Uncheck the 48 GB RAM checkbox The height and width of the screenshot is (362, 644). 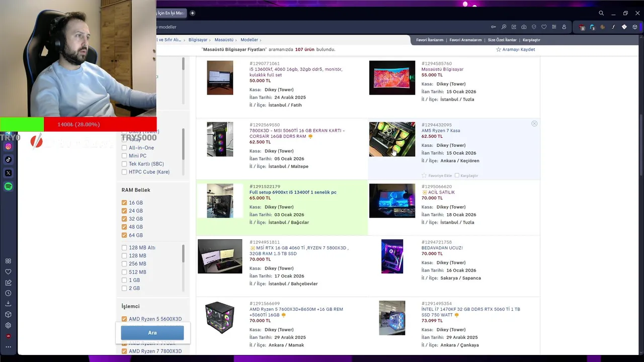(x=124, y=227)
